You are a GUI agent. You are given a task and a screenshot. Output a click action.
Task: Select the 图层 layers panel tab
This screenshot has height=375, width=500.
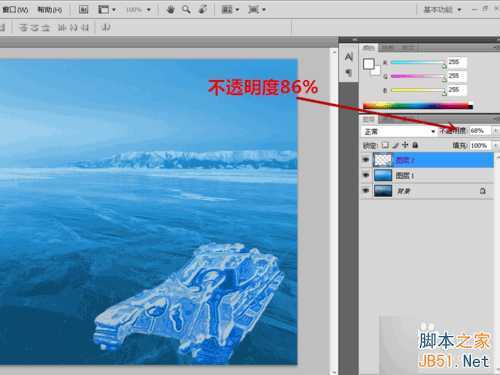369,119
